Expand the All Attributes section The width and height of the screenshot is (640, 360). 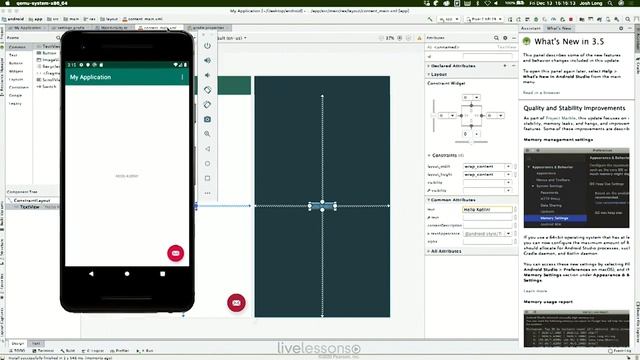tap(429, 251)
